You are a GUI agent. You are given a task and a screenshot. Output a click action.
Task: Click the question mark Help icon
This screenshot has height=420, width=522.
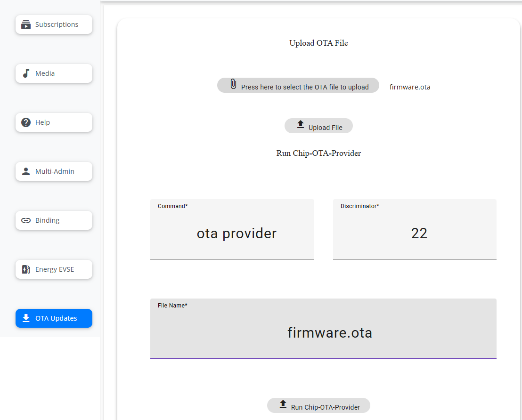coord(26,122)
